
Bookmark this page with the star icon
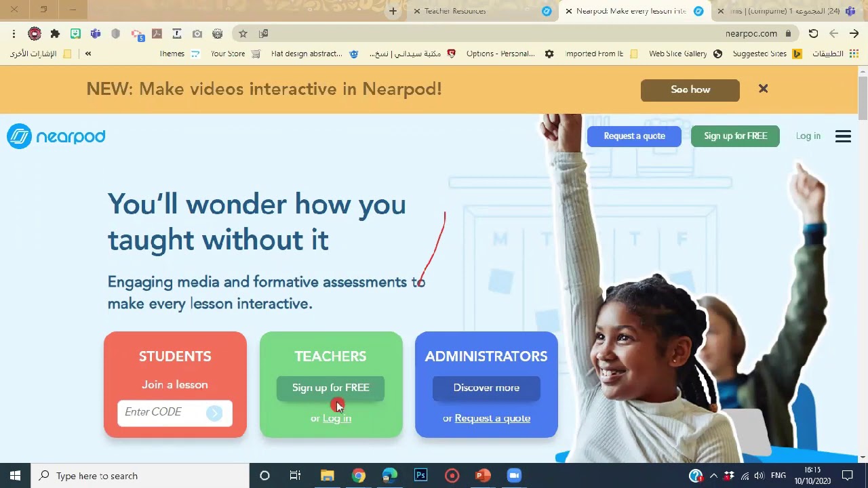pos(243,33)
